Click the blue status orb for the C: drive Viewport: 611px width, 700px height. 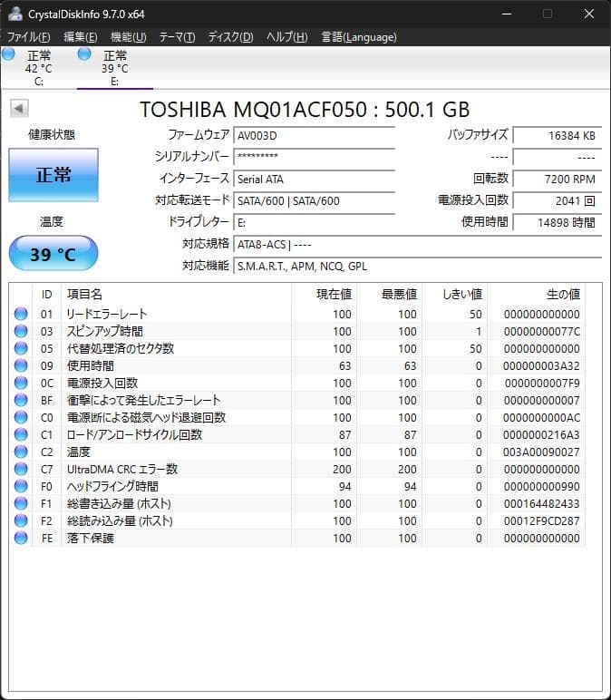click(x=8, y=54)
